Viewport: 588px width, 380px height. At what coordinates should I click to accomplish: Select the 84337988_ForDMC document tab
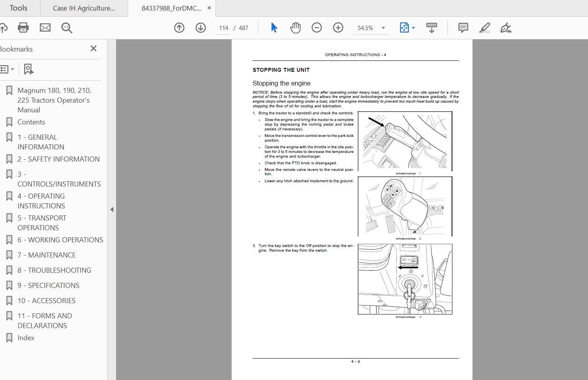coord(171,8)
